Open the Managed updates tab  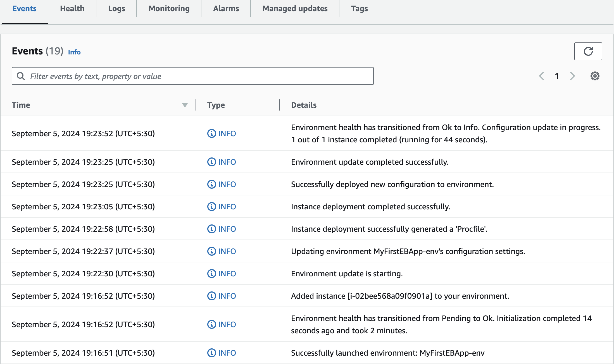(x=295, y=9)
